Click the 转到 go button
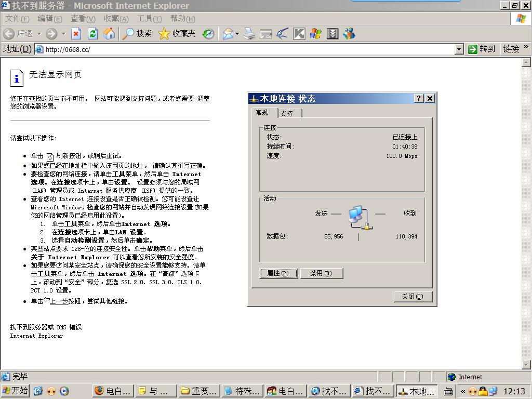532x399 pixels. click(481, 49)
